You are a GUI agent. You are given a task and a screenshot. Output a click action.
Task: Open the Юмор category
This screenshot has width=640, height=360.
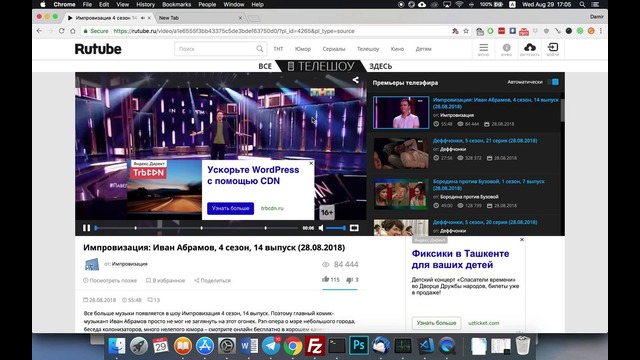coord(303,49)
